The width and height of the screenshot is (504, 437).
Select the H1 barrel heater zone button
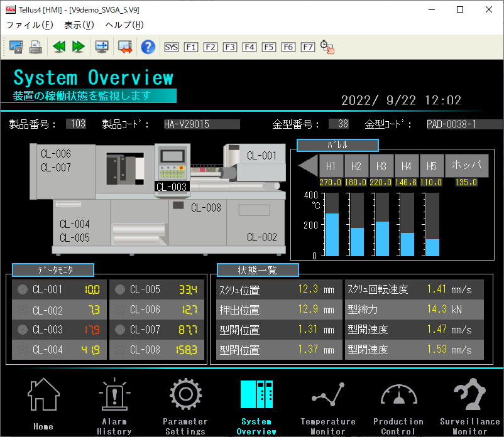(x=331, y=166)
